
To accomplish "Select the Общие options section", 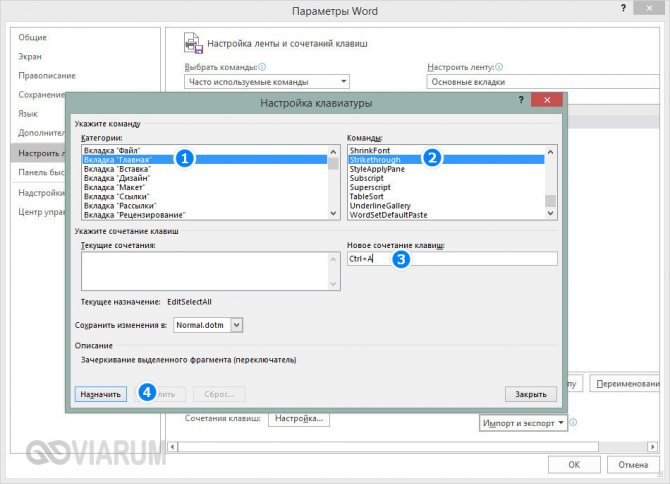I will [x=32, y=37].
